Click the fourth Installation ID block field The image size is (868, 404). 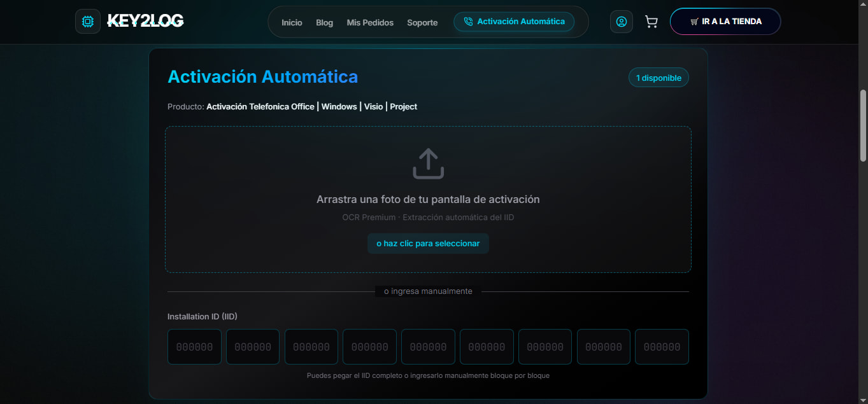point(370,347)
